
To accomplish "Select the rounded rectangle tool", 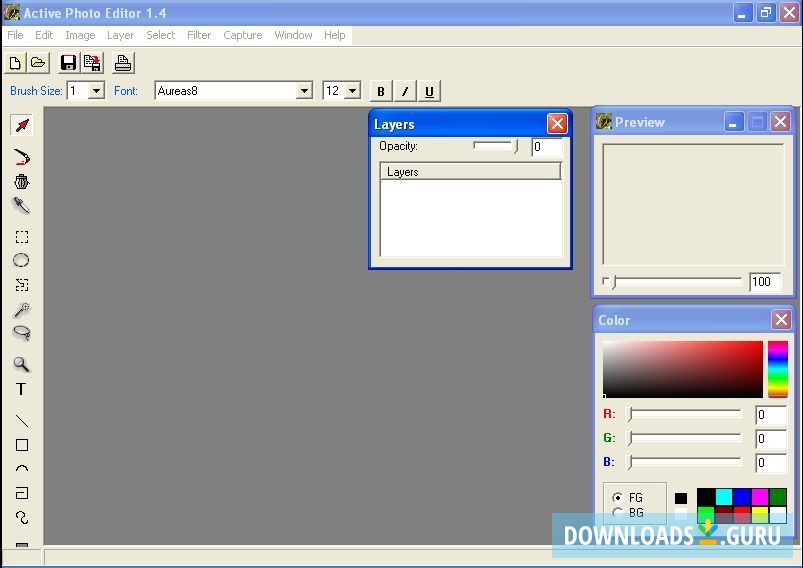I will pos(22,493).
